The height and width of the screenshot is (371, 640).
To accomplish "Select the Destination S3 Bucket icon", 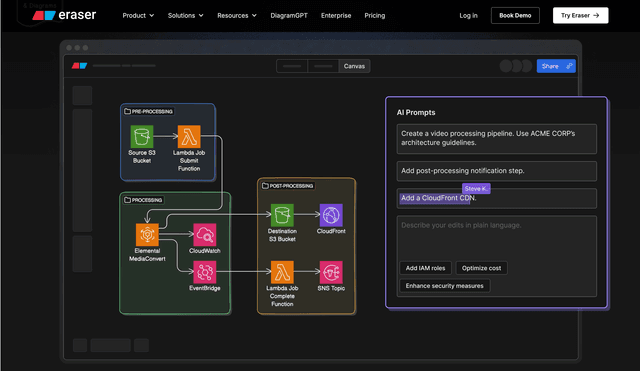I will [282, 215].
